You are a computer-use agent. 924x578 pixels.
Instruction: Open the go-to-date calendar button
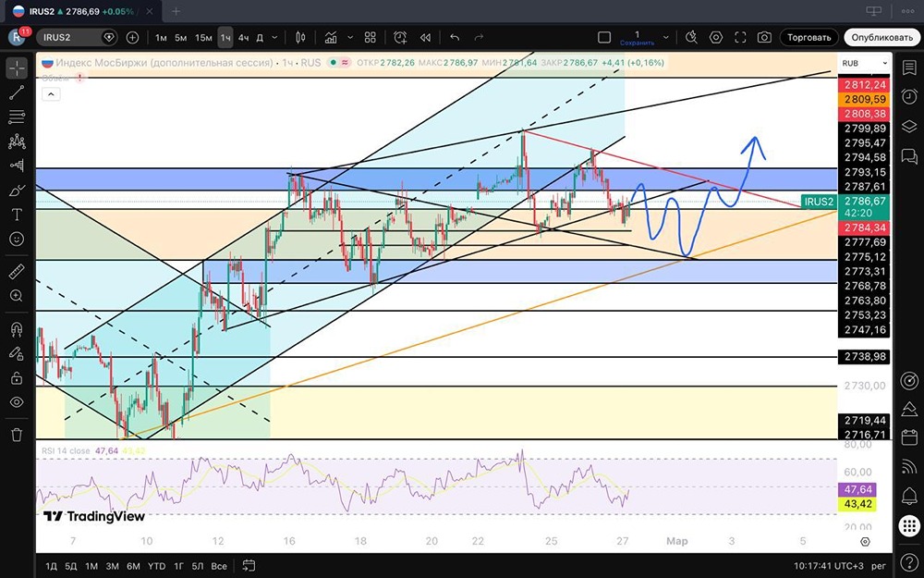pos(249,566)
